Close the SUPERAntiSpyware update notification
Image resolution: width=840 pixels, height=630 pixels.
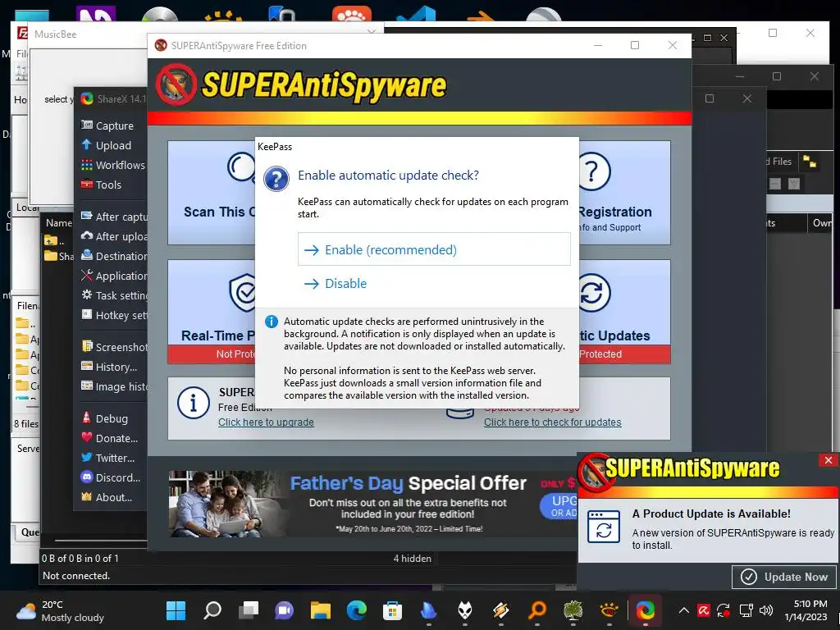pyautogui.click(x=829, y=460)
